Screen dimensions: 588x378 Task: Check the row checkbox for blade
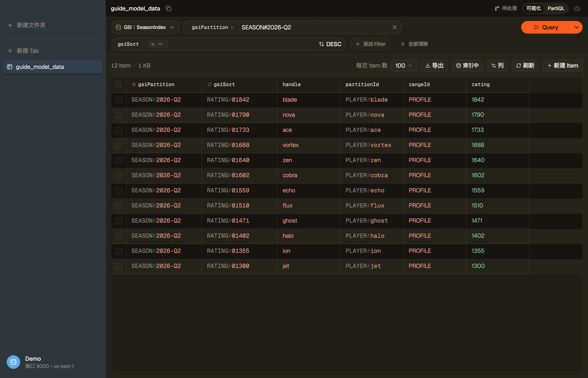(118, 100)
